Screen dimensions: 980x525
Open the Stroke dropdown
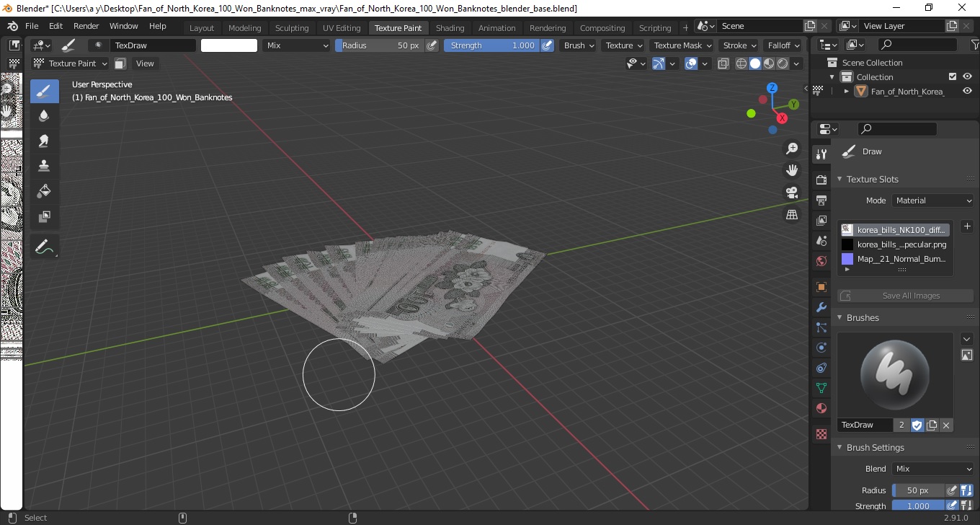click(x=739, y=45)
